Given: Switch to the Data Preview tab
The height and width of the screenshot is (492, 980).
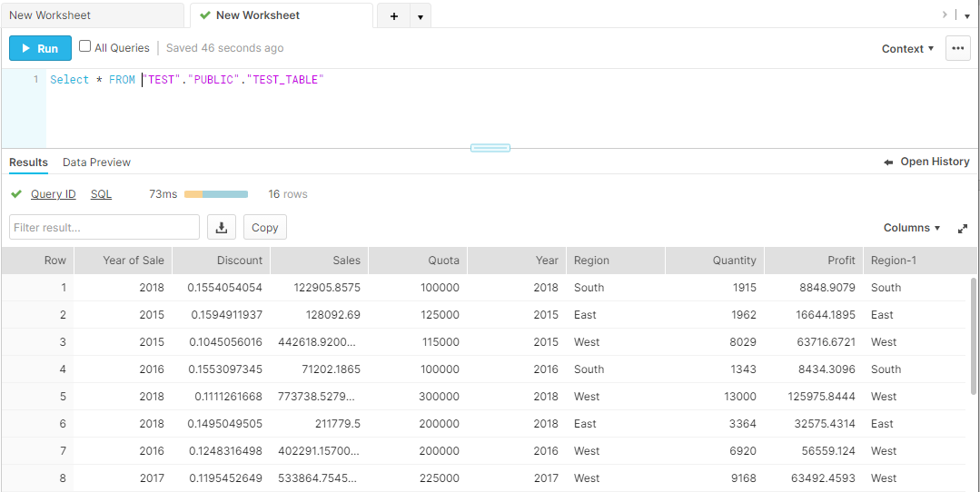Looking at the screenshot, I should 97,162.
